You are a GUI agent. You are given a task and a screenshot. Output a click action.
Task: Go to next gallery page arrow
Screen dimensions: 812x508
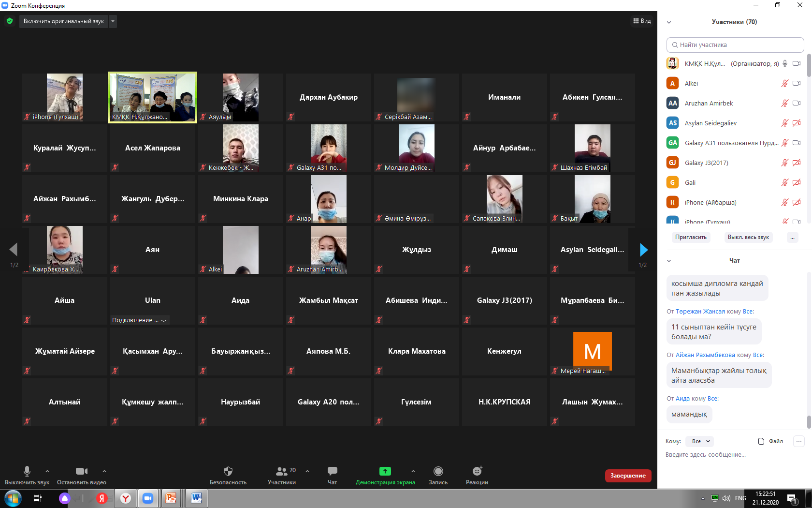point(643,250)
